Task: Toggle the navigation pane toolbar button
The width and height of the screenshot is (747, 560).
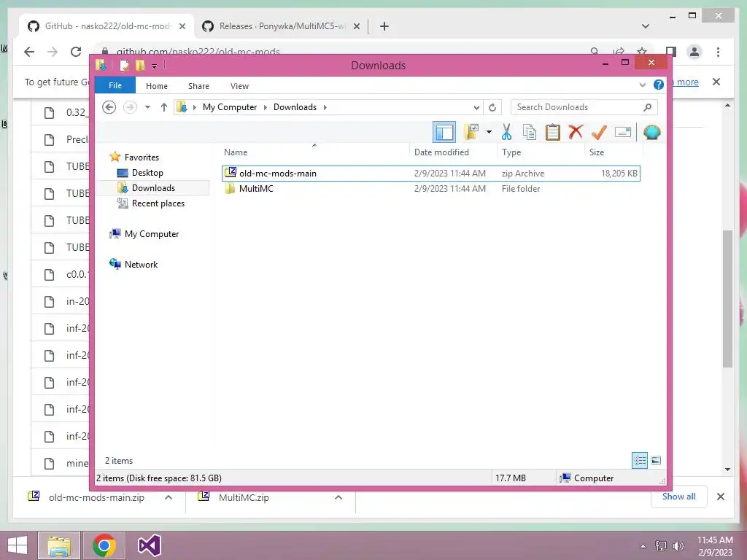Action: point(444,132)
